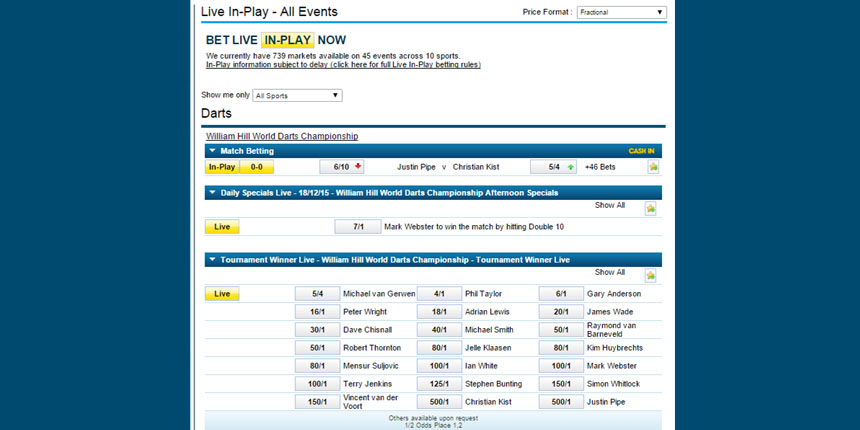Click the 0-0 score button

point(256,167)
